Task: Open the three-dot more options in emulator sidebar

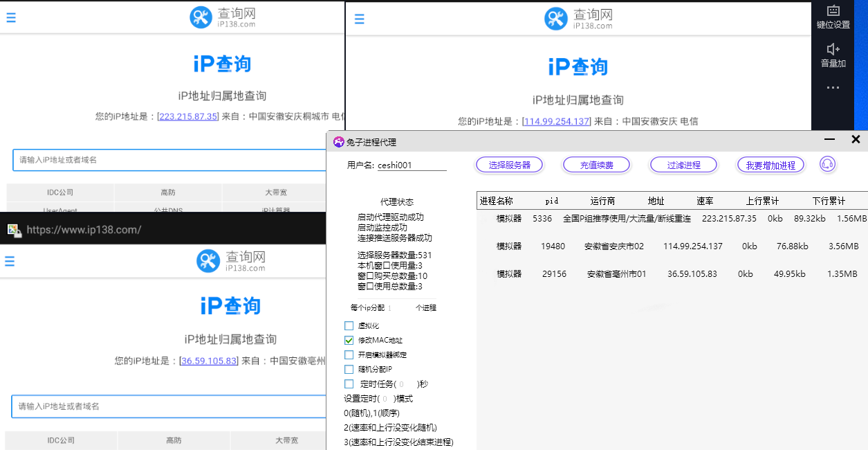Action: tap(833, 88)
